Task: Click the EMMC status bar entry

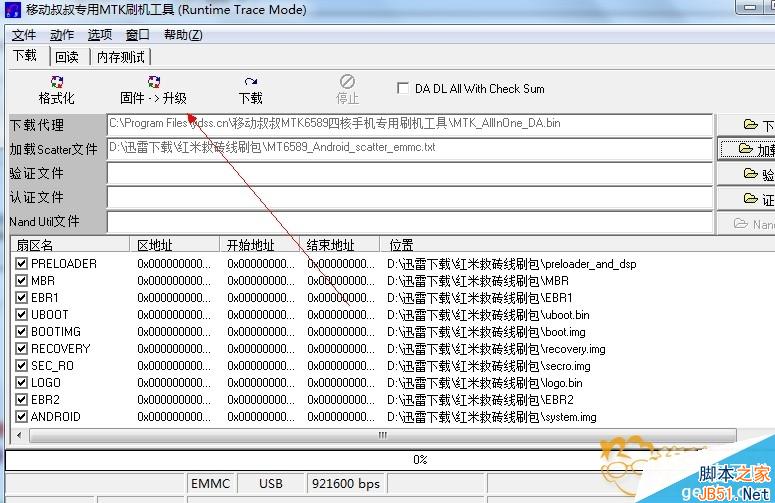Action: coord(211,484)
